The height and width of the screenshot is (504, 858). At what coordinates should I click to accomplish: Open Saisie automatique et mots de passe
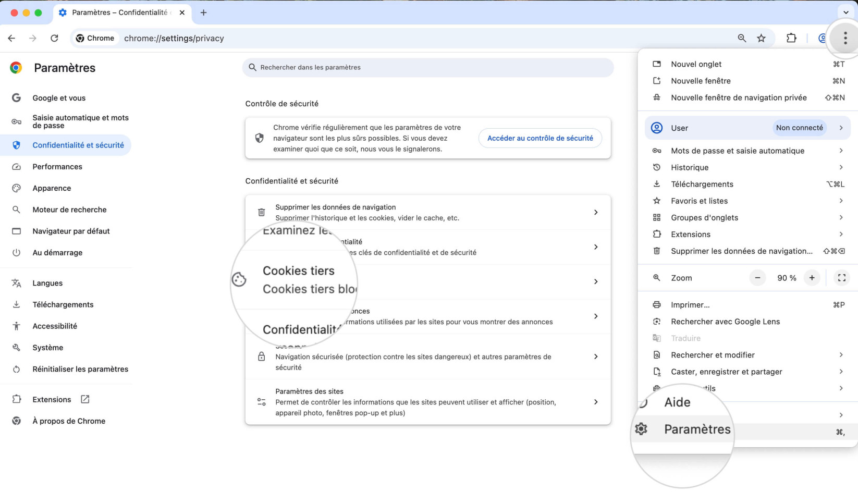(x=66, y=121)
